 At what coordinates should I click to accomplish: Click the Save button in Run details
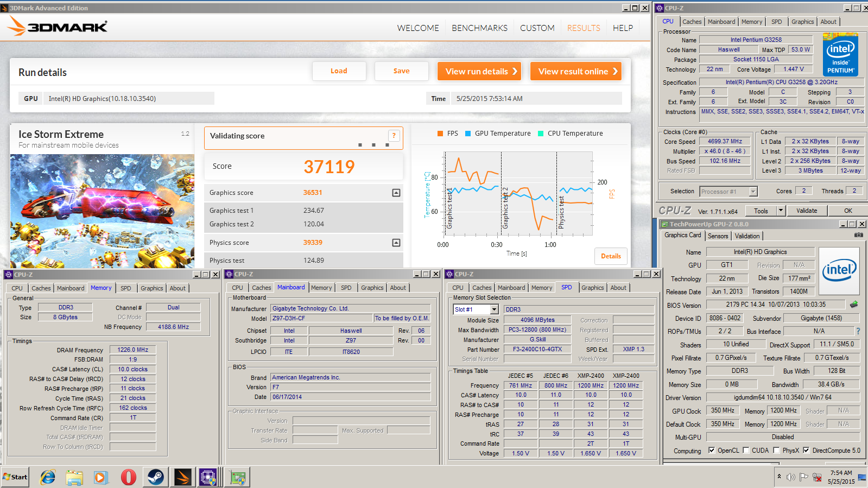pos(402,71)
